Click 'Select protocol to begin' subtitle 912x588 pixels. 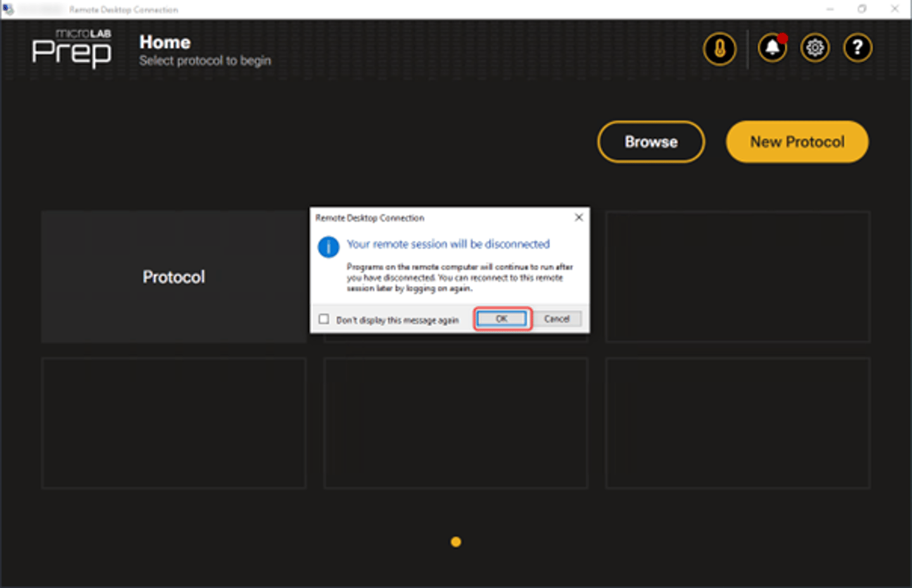(205, 61)
